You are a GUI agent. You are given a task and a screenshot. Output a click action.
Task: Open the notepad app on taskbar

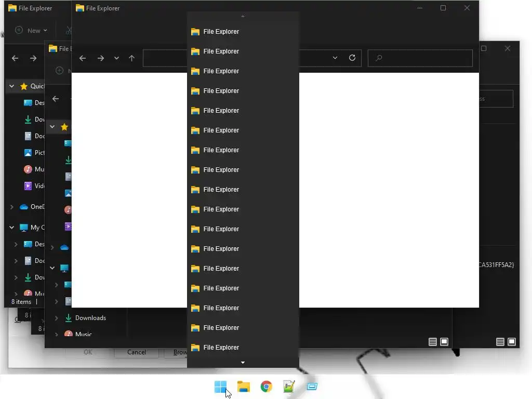(x=289, y=387)
